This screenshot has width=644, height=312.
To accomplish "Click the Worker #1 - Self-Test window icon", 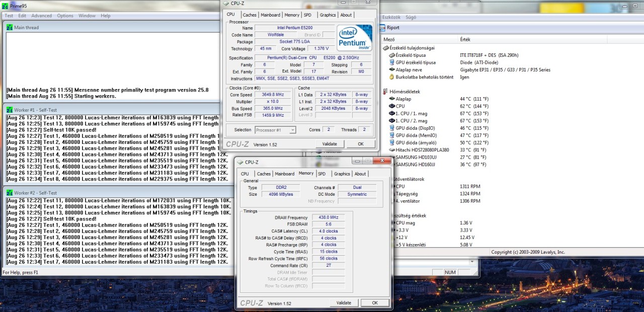I will [x=10, y=109].
